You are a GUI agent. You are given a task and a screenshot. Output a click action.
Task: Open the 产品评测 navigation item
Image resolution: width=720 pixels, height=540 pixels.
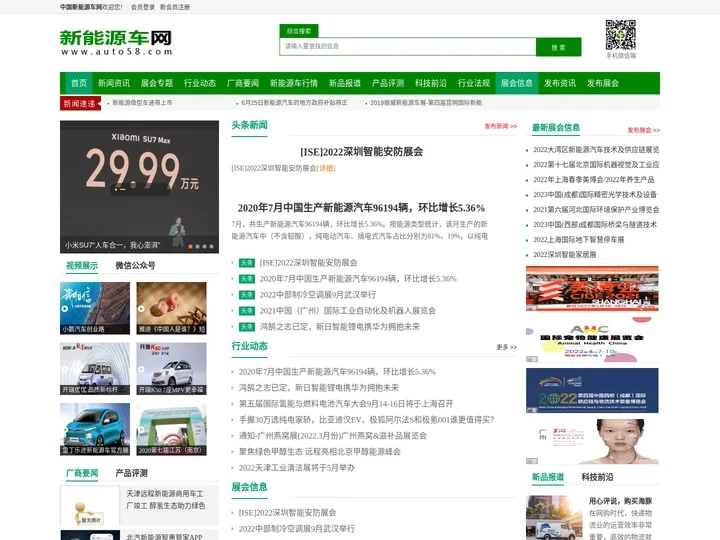(388, 83)
